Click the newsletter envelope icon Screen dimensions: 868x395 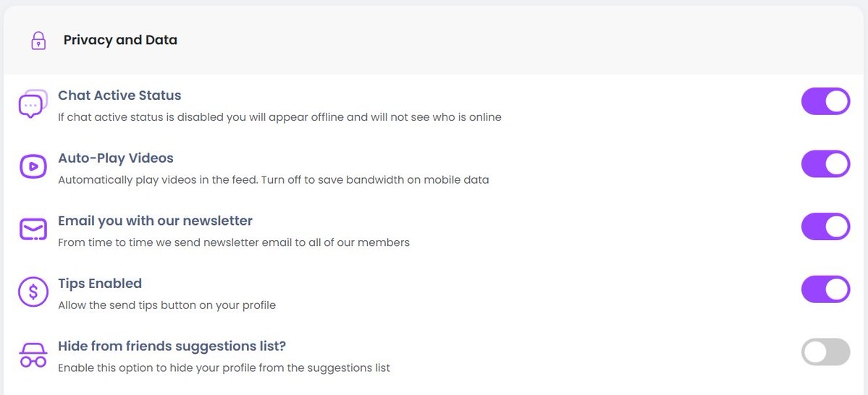pos(33,229)
